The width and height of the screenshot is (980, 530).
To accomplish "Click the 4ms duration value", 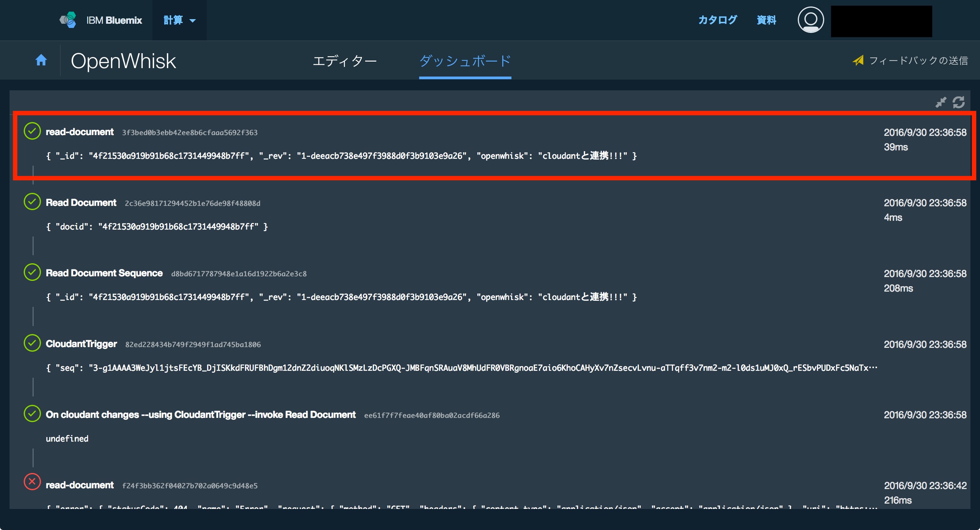I will [893, 217].
